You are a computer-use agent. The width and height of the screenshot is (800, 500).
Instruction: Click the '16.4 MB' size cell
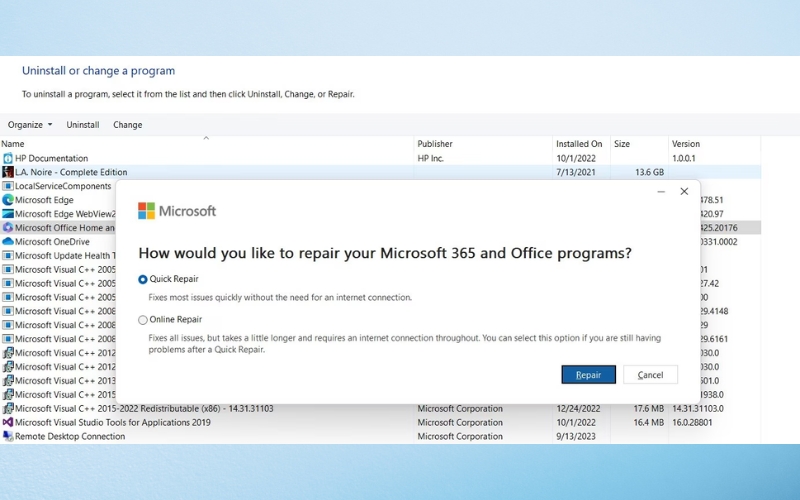pos(648,422)
